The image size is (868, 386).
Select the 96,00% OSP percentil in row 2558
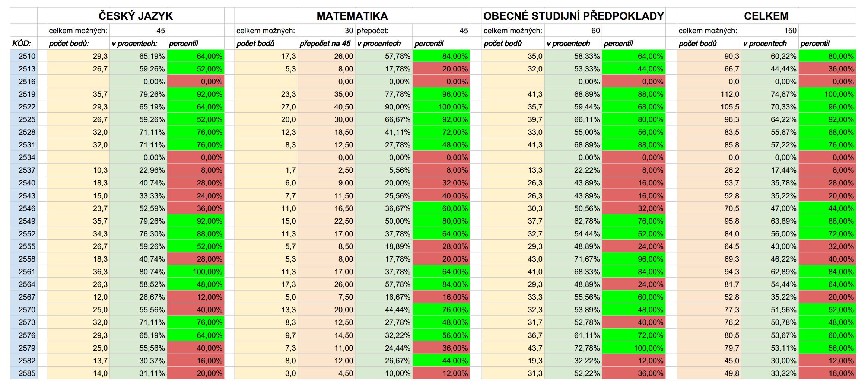[x=634, y=259]
